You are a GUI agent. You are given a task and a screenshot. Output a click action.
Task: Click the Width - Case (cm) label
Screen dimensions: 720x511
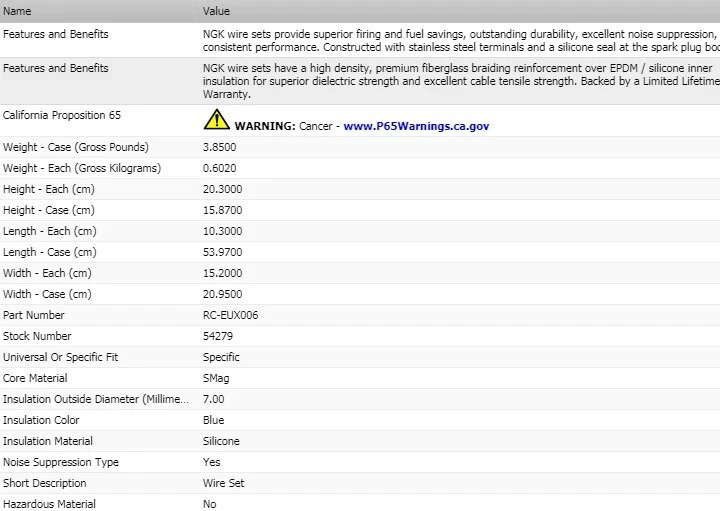(x=47, y=294)
